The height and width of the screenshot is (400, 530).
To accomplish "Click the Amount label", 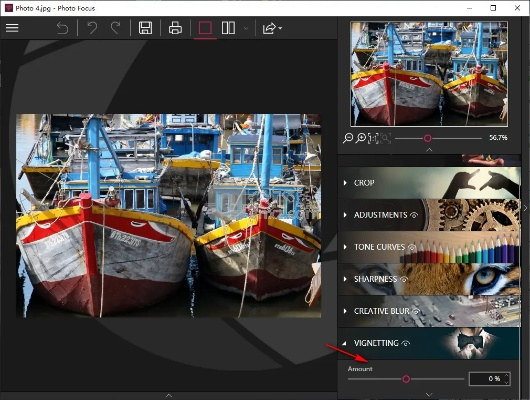I will pyautogui.click(x=360, y=369).
